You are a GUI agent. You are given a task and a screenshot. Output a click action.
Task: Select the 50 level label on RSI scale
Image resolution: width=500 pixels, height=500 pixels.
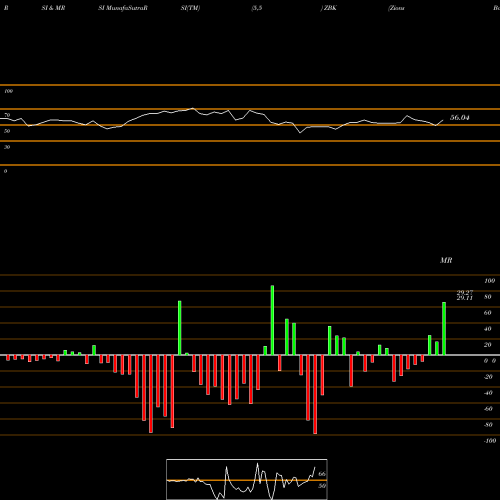(x=7, y=131)
